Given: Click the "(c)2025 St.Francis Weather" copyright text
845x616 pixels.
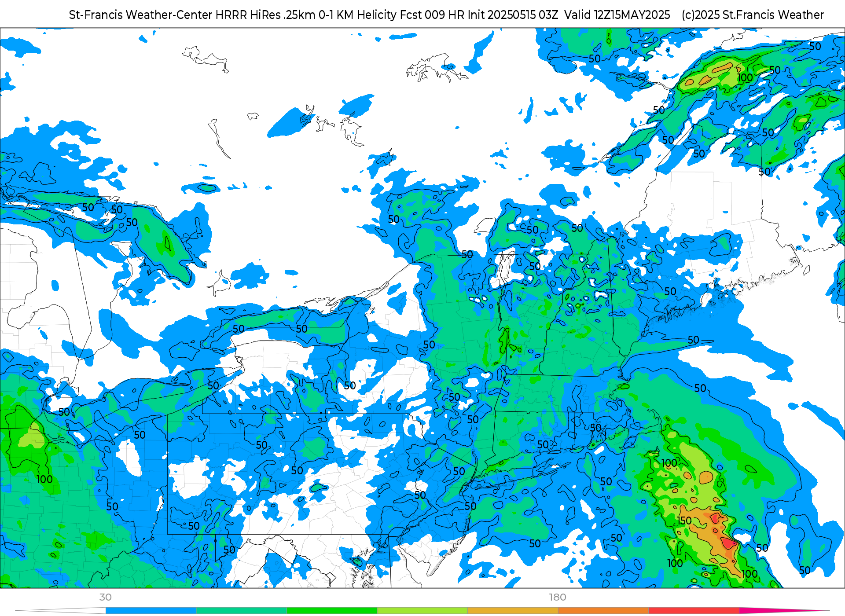Looking at the screenshot, I should coord(753,15).
